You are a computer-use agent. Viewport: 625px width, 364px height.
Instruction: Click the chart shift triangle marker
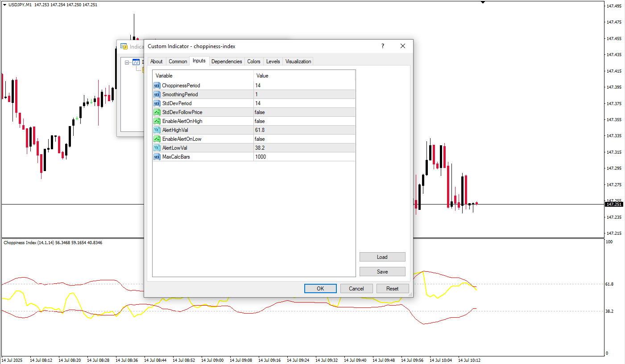(x=483, y=2)
